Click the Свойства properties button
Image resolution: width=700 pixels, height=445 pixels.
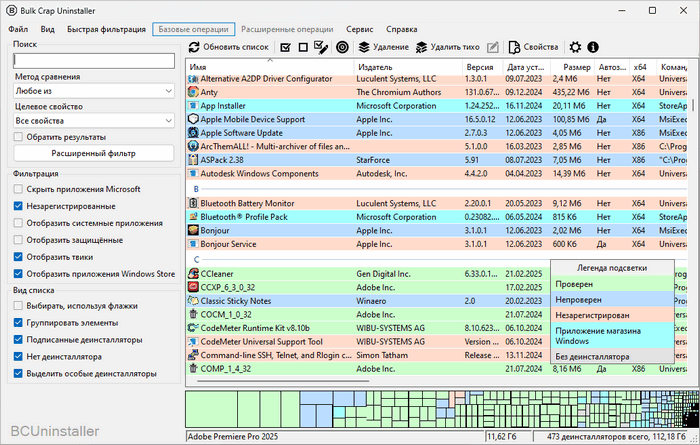click(x=533, y=47)
